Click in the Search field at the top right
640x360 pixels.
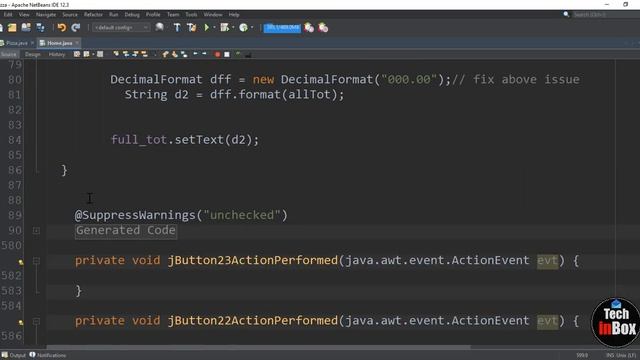coord(606,14)
